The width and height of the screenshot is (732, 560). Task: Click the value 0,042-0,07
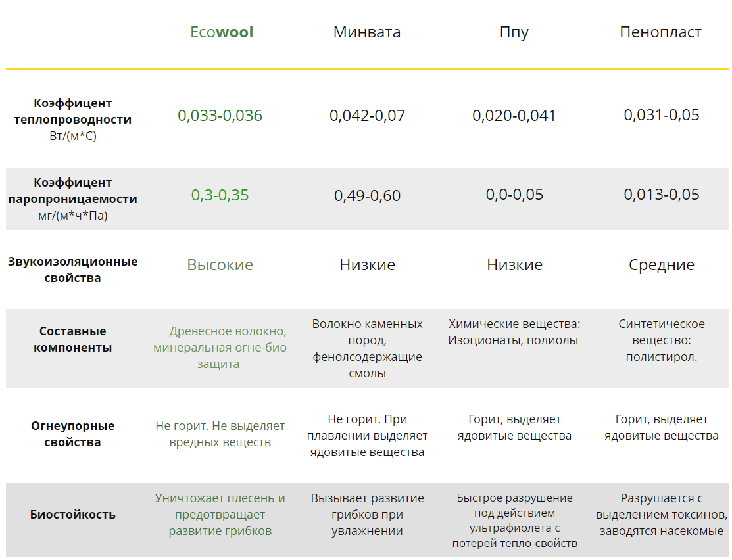pos(368,115)
